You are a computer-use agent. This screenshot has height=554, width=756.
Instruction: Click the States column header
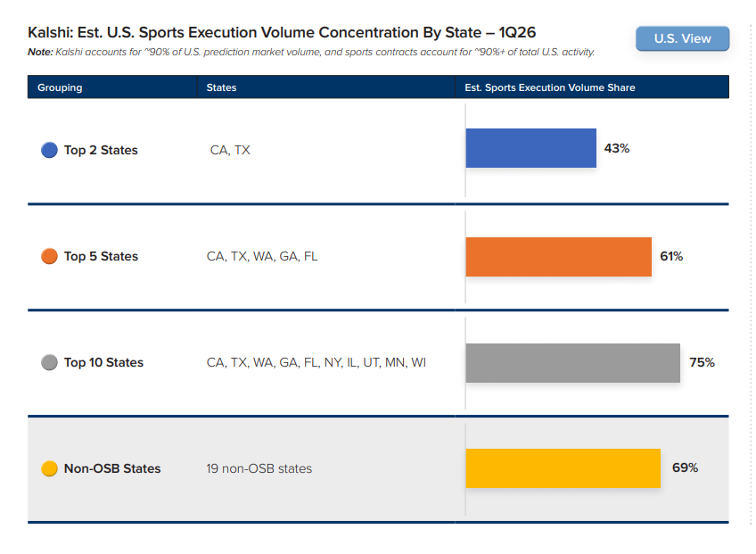click(221, 87)
